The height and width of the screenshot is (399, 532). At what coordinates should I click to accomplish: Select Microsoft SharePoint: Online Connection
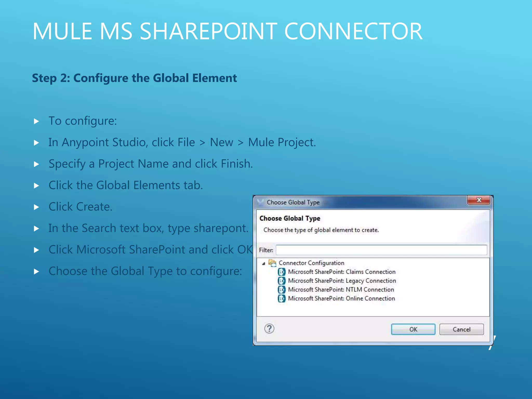click(341, 298)
